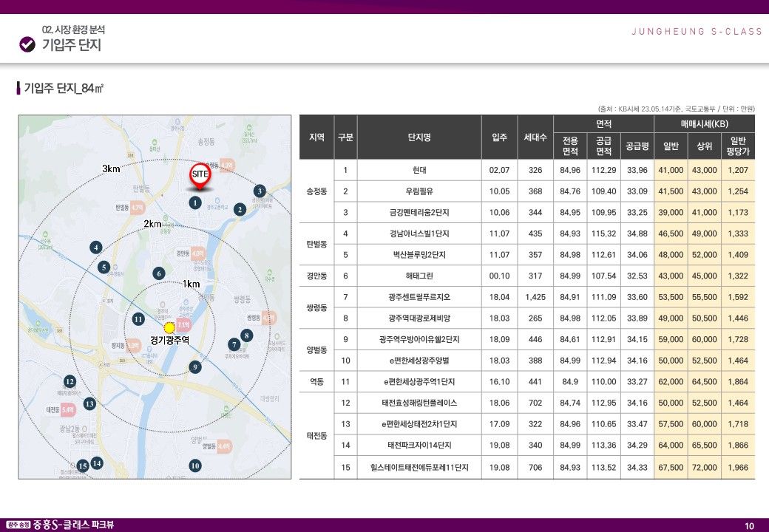The height and width of the screenshot is (532, 769).
Task: Click the 일반 평당가 value 1,966
Action: coord(737,467)
